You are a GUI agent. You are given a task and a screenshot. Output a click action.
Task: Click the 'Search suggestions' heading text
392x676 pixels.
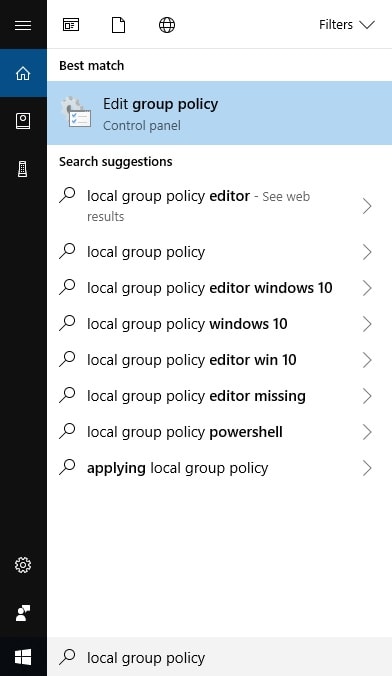pos(116,162)
